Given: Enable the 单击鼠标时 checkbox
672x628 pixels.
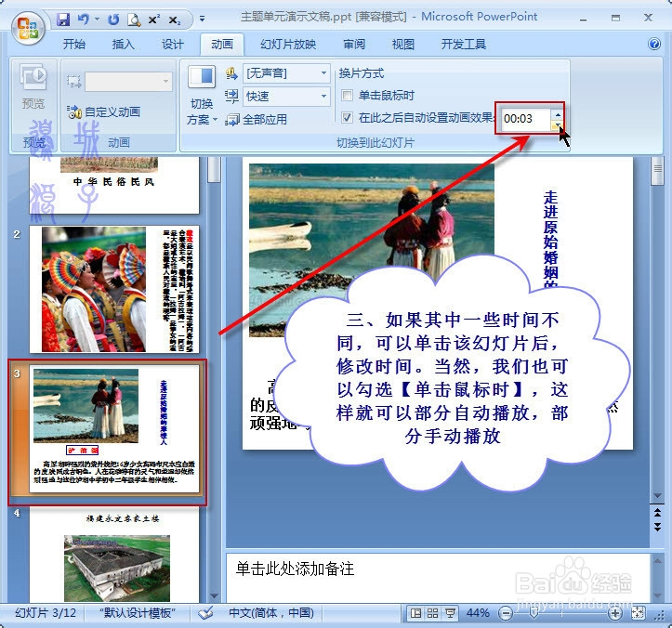Looking at the screenshot, I should [347, 95].
